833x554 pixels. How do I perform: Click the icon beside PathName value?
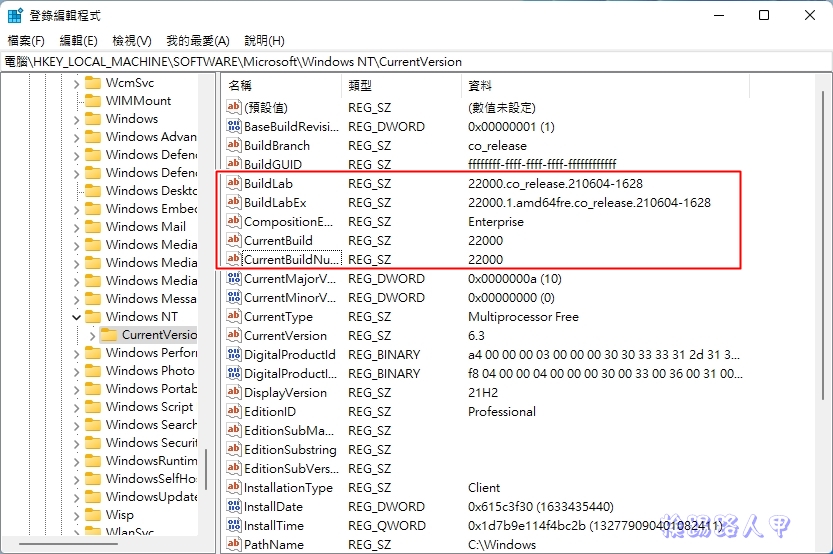click(234, 545)
